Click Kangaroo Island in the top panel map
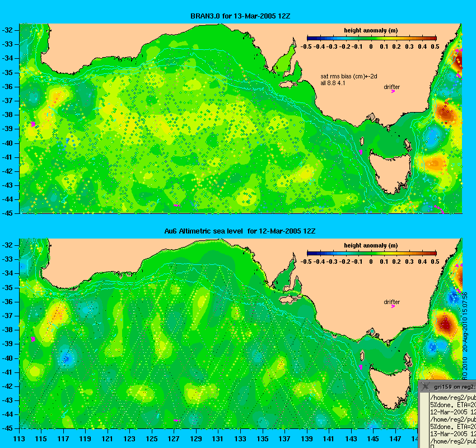This screenshot has width=476, height=448. (289, 84)
